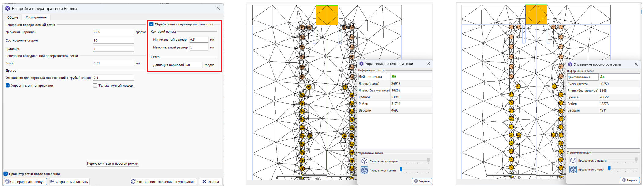The image size is (644, 187).
Task: Toggle 'Обрабатывать переходные отверстия' checkbox
Action: [x=151, y=24]
